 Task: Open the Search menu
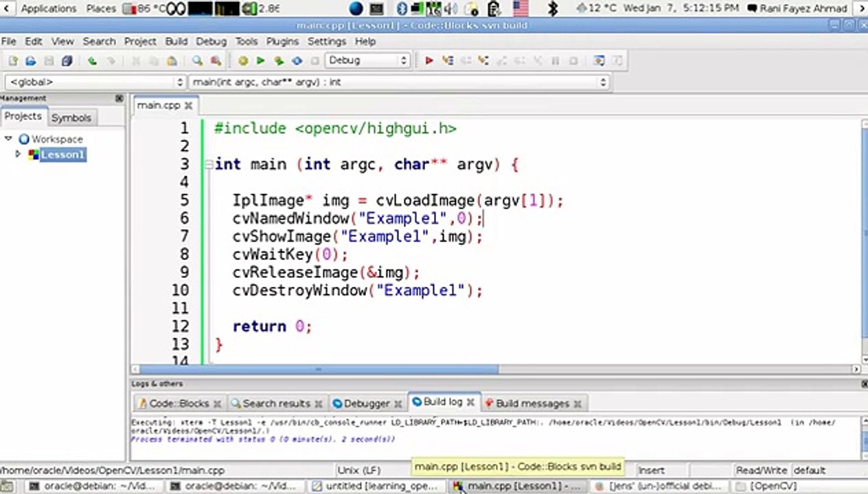99,41
